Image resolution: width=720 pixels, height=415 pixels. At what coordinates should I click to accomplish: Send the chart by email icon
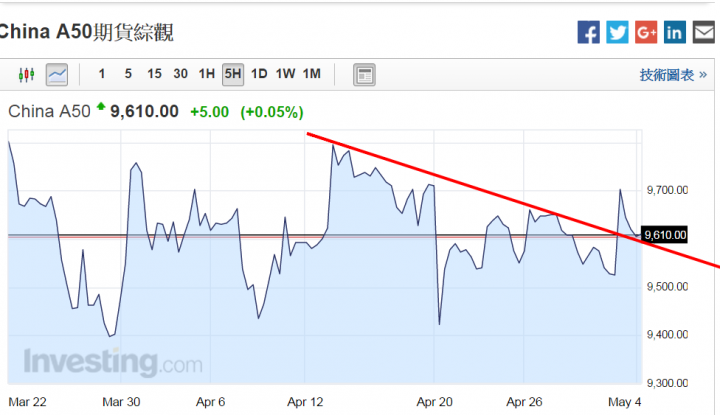[x=703, y=32]
